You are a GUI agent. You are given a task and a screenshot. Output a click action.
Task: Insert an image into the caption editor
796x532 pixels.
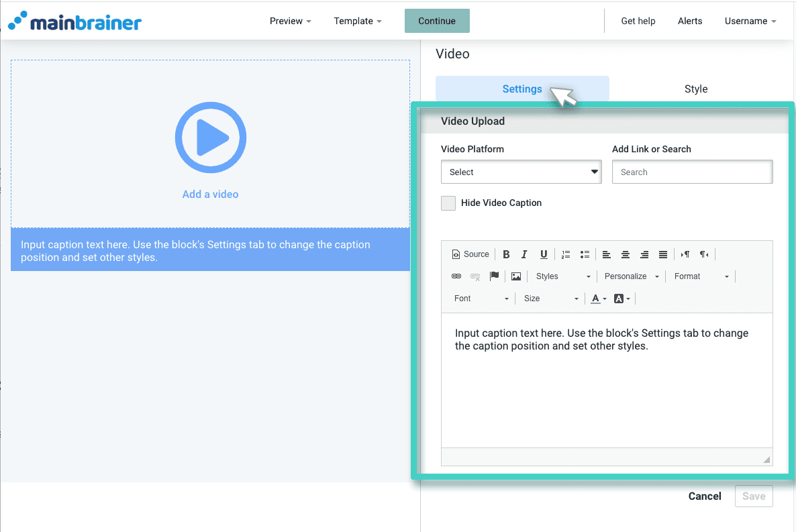point(516,276)
